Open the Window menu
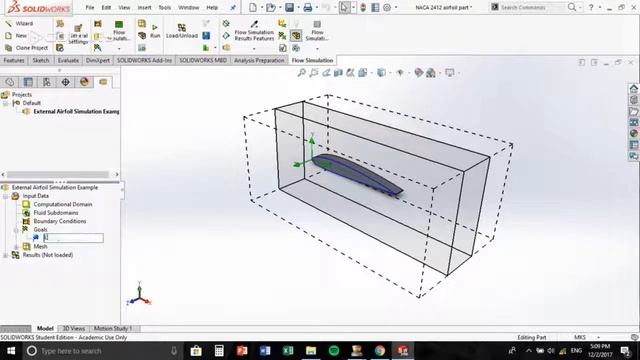Image resolution: width=640 pixels, height=360 pixels. click(189, 7)
